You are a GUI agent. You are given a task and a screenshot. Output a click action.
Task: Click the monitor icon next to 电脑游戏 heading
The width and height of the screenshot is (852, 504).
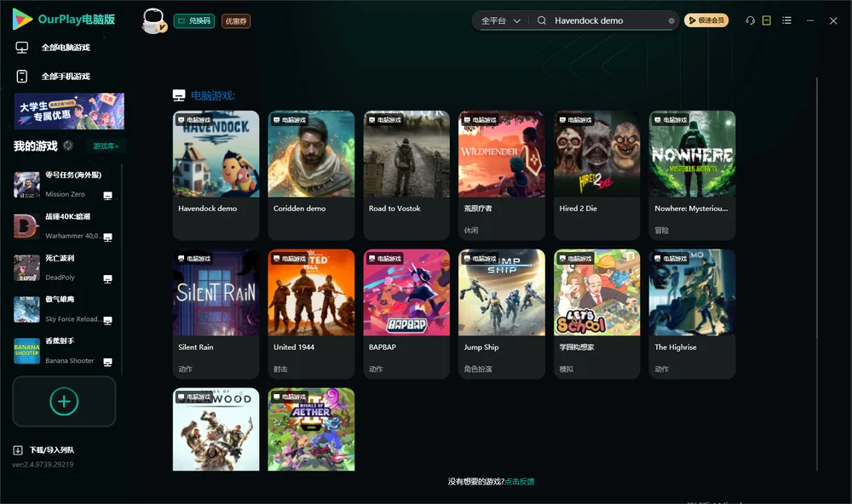pos(179,95)
